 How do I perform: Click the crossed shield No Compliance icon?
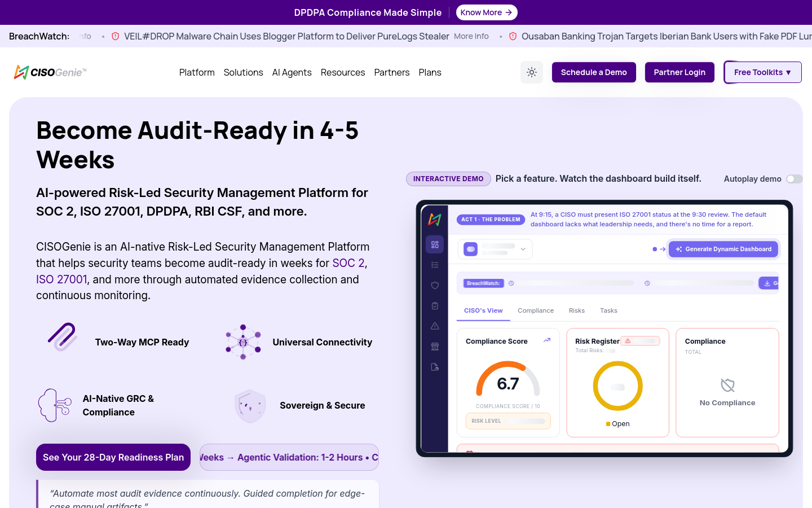(x=727, y=385)
